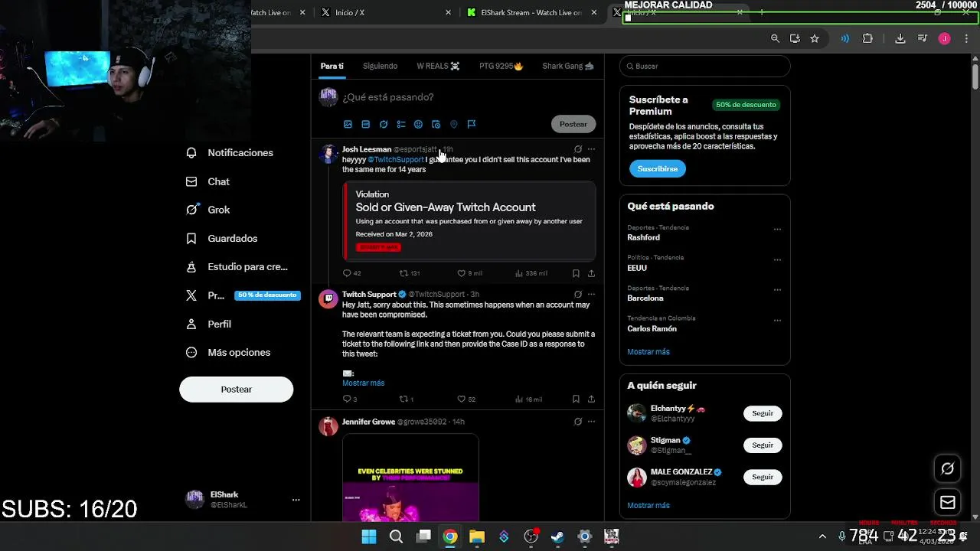Open Grok explain on Jennifer Growe's post
The image size is (980, 551).
[x=578, y=422]
